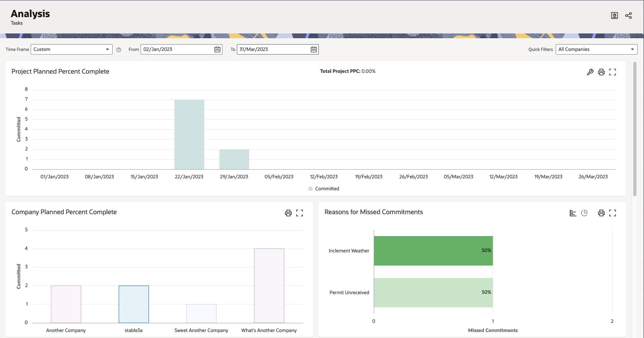Screen dimensions: 644x338
Task: Select the Permit Unreceived light green bar
Action: (x=433, y=293)
